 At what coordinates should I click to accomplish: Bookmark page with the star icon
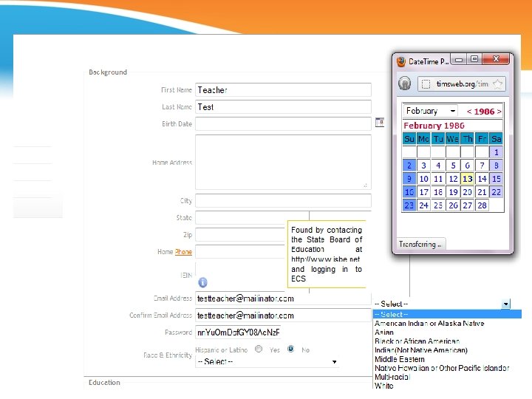tap(497, 83)
